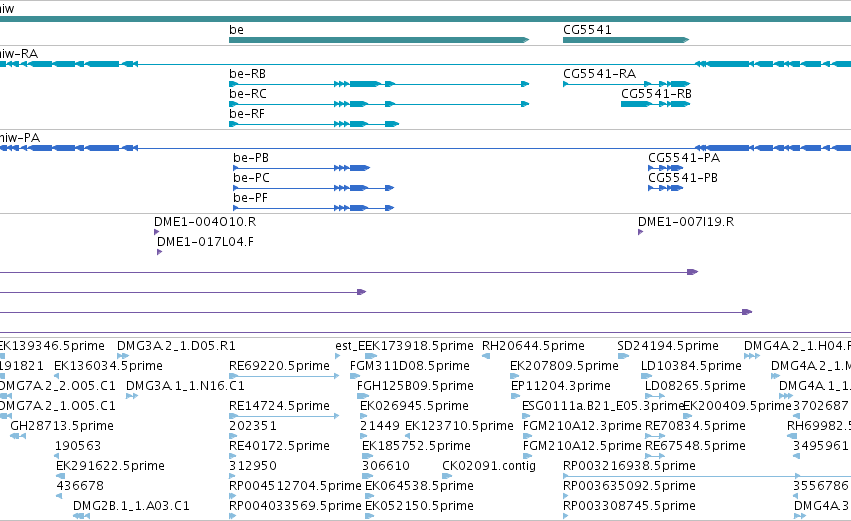Select the RE69220.5prime EST label

[x=280, y=366]
